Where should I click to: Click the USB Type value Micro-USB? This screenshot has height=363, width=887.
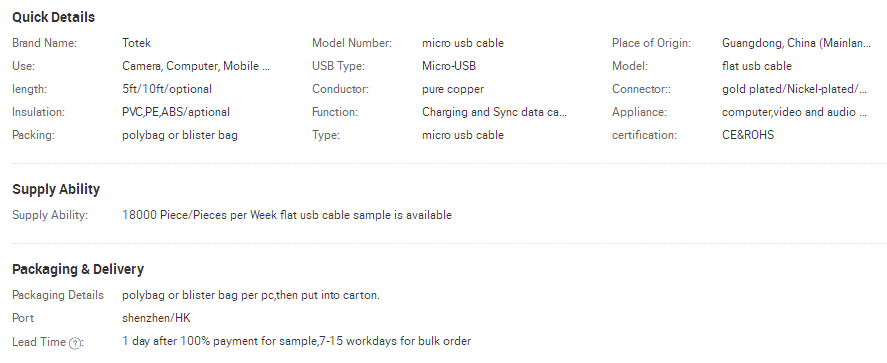[x=449, y=66]
